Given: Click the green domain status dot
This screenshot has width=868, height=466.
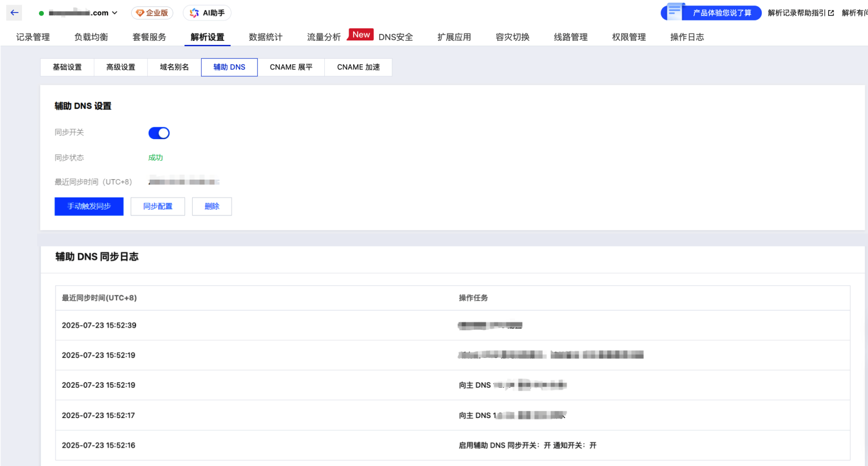Looking at the screenshot, I should point(41,13).
